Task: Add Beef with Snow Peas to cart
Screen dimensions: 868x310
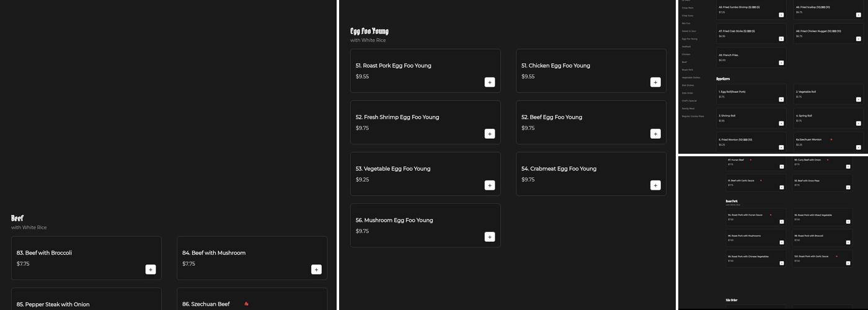Action: point(848,187)
